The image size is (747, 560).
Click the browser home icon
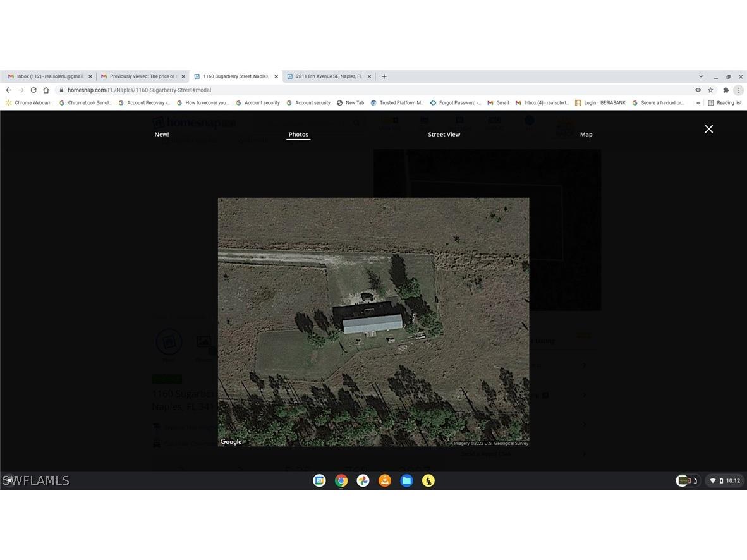[46, 90]
